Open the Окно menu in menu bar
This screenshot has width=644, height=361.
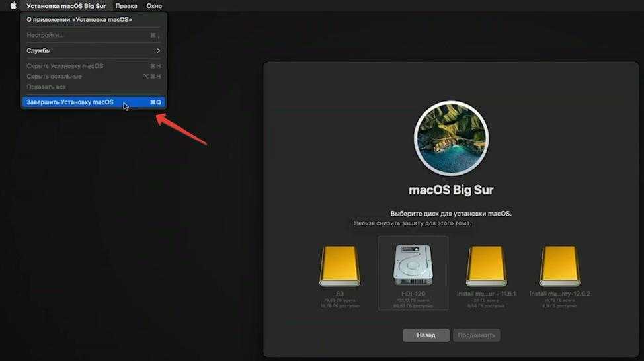coord(154,5)
